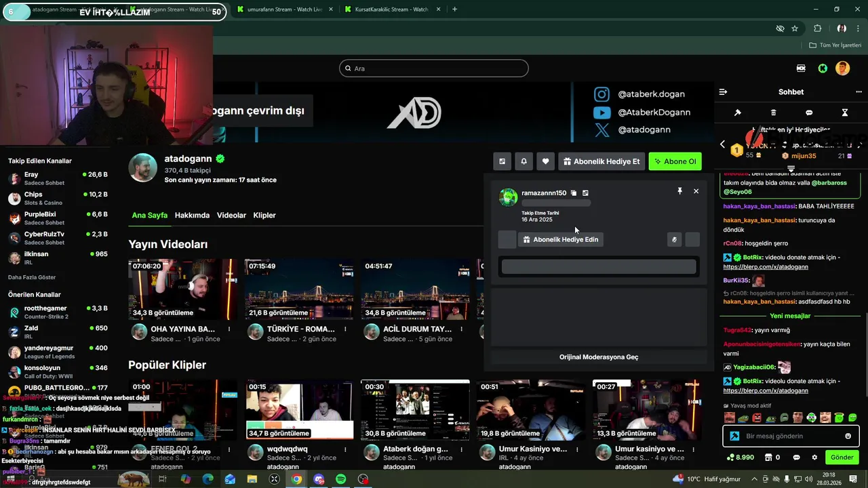Image resolution: width=868 pixels, height=488 pixels.
Task: Open options menu for wqdwqdwq clip
Action: 345,449
